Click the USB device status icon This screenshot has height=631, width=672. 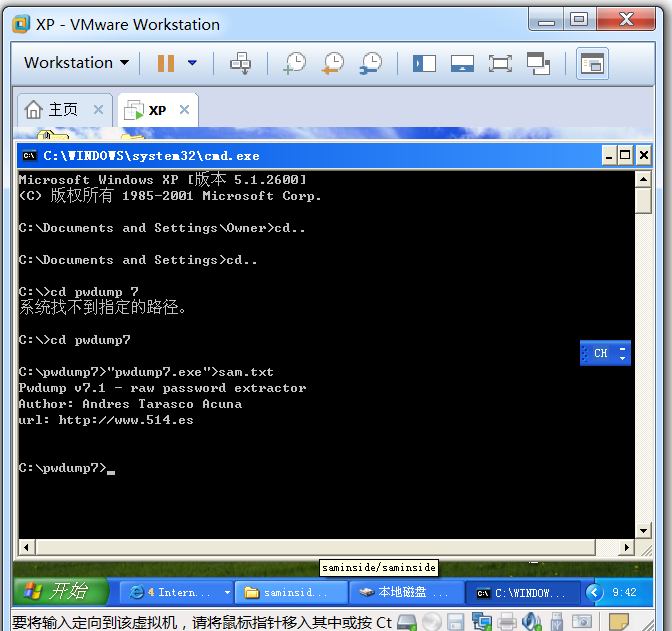coord(556,622)
